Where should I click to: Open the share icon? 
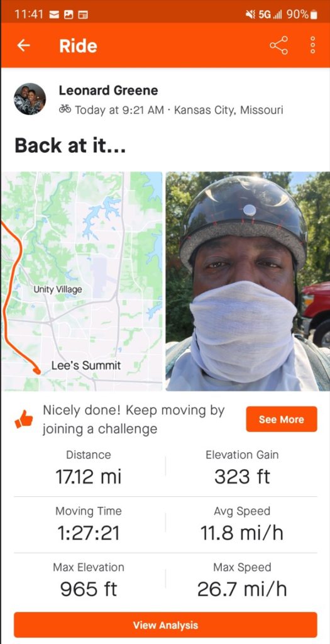(x=278, y=45)
